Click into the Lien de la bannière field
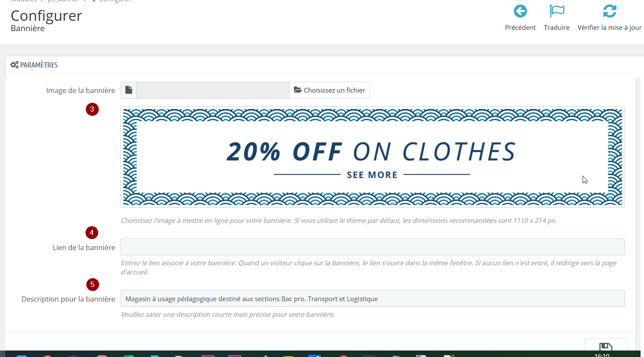Viewport: 644px width, 357px height. pos(373,247)
